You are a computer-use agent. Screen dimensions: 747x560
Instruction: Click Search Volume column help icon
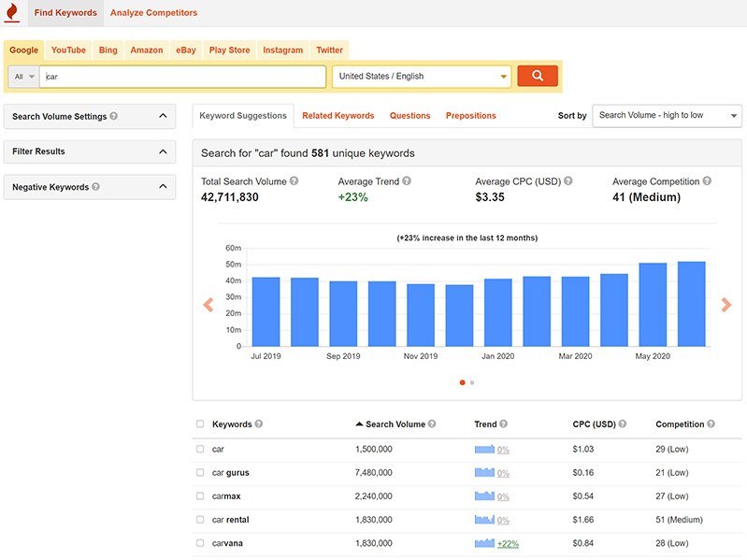click(x=432, y=424)
